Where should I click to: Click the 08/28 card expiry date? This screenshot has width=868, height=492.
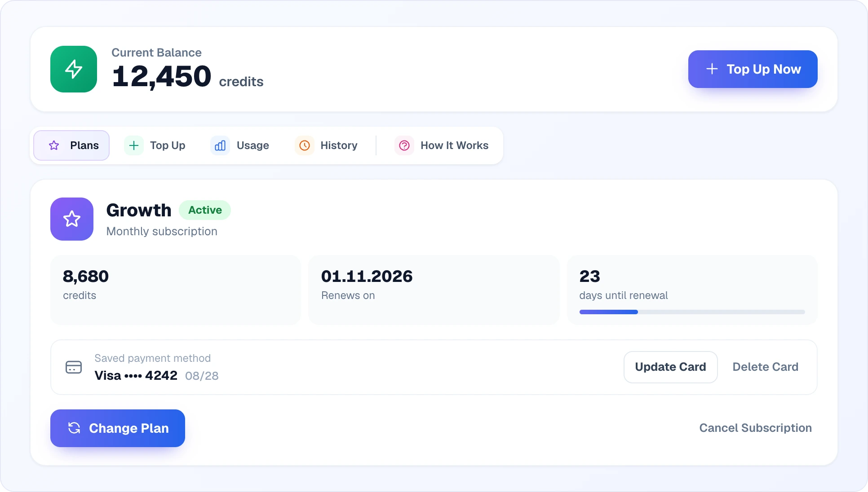click(x=202, y=376)
